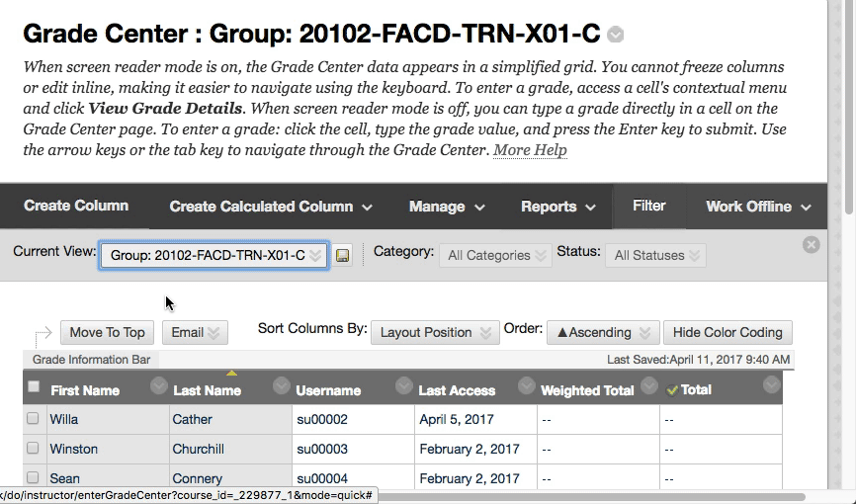The width and height of the screenshot is (856, 504).
Task: Open the Manage menu
Action: click(x=447, y=207)
